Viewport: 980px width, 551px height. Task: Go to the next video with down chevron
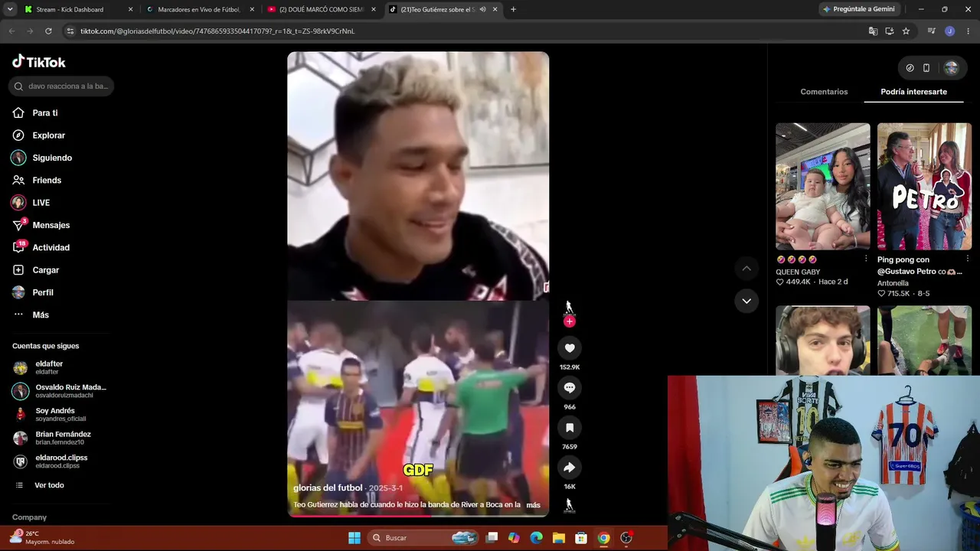point(746,301)
